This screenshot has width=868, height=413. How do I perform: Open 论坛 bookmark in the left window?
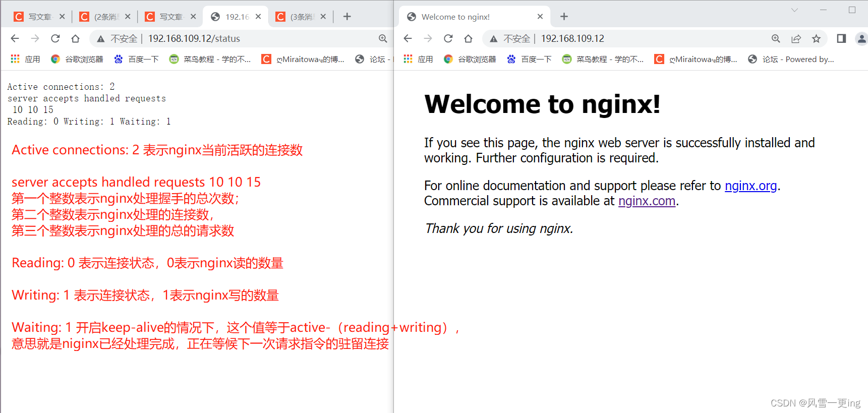coord(373,59)
